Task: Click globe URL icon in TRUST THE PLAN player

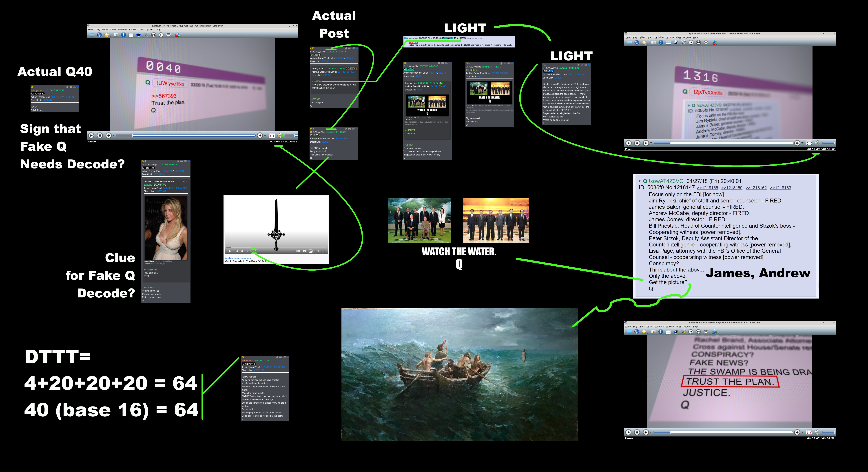Action: [x=637, y=332]
